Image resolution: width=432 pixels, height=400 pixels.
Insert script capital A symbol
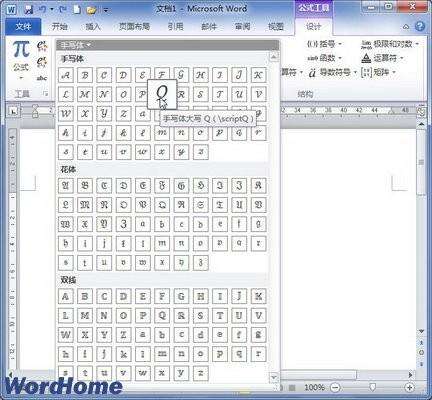click(66, 75)
